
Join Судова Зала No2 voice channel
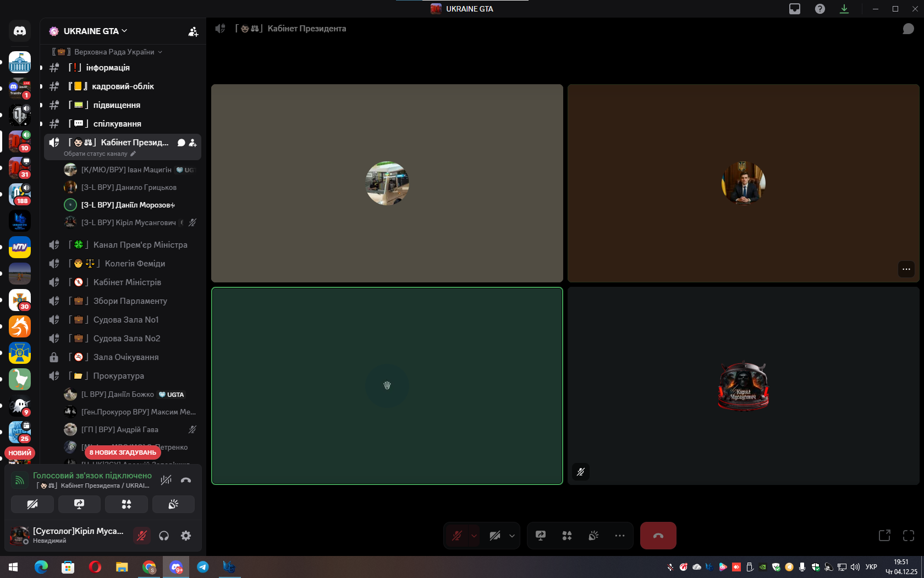(123, 339)
